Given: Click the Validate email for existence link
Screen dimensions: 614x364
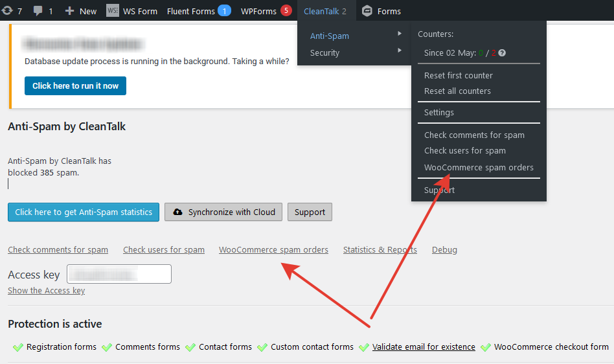Looking at the screenshot, I should 424,347.
